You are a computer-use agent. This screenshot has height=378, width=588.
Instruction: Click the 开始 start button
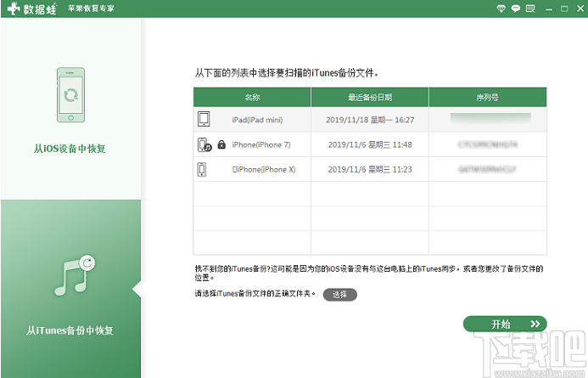(x=505, y=324)
